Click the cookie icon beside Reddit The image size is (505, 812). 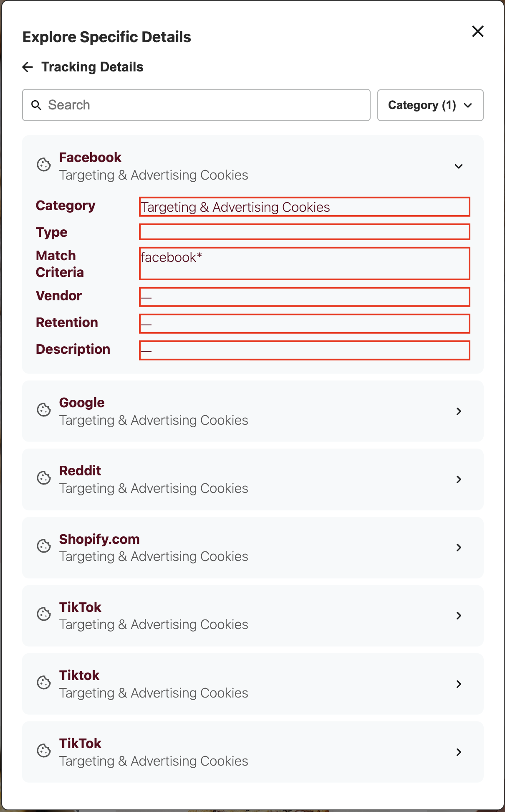(x=43, y=478)
